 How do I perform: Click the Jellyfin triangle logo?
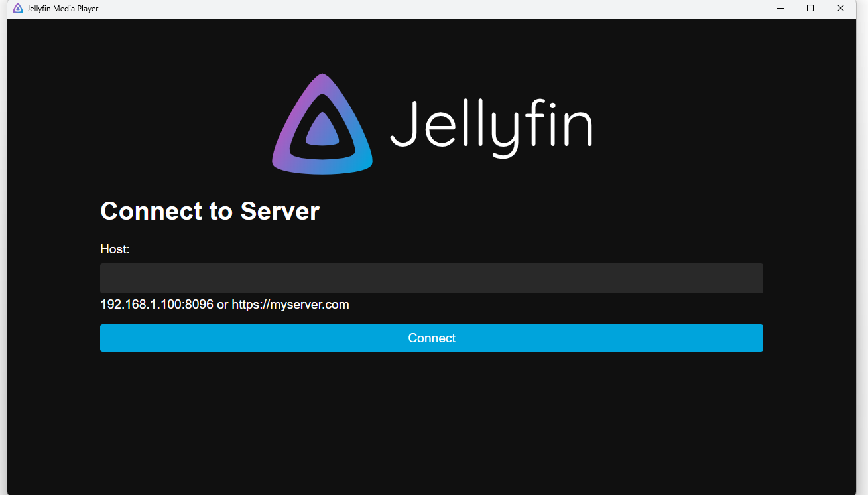(322, 124)
